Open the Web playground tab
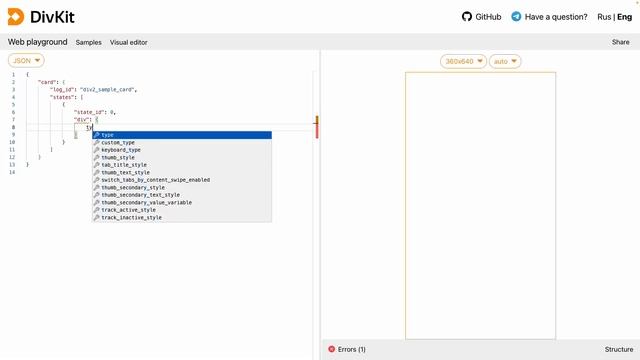The image size is (640, 360). click(38, 42)
